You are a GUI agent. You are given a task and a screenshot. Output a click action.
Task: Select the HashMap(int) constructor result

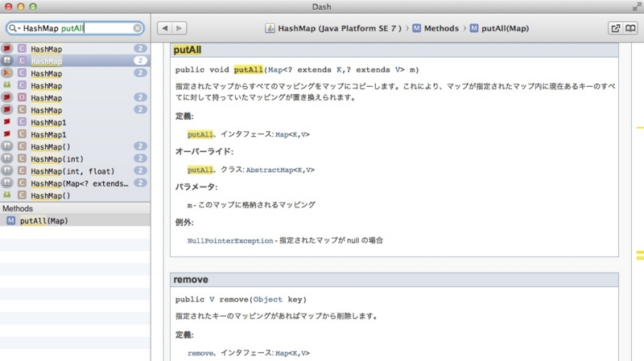75,158
